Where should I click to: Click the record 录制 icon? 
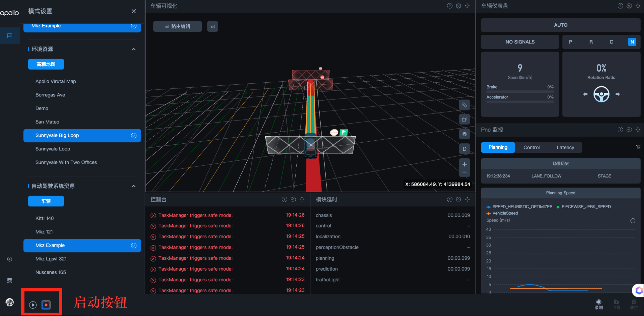pos(599,302)
